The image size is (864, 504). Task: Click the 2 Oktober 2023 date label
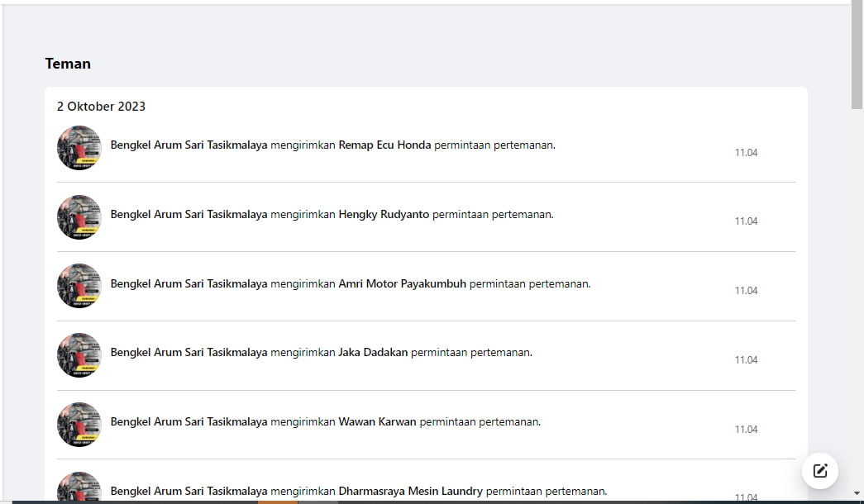(x=102, y=107)
